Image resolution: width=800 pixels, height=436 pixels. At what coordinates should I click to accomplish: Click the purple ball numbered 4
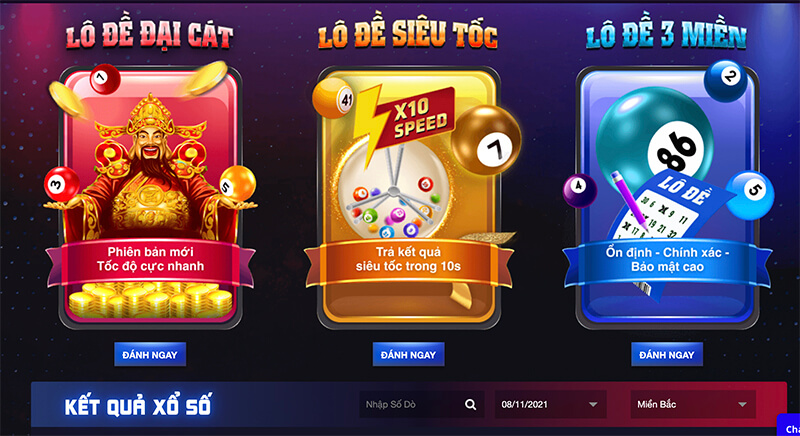(580, 191)
